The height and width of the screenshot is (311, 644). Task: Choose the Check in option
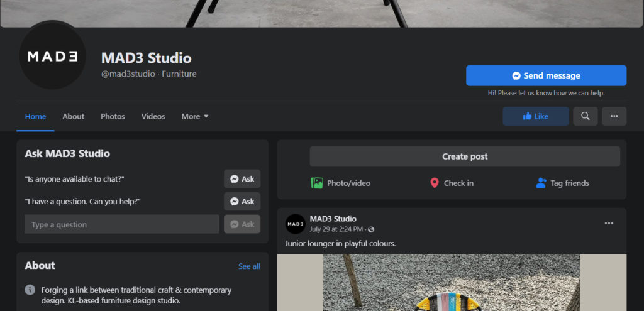(452, 183)
